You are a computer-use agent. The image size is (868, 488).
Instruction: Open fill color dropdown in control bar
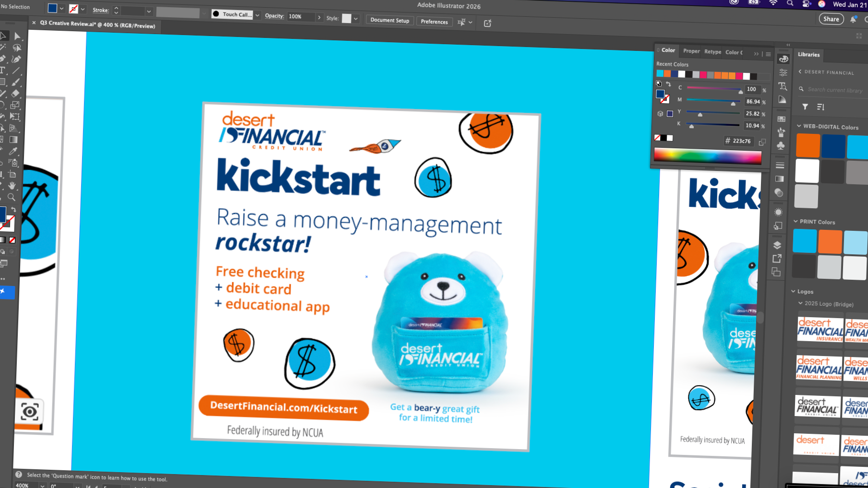[61, 9]
